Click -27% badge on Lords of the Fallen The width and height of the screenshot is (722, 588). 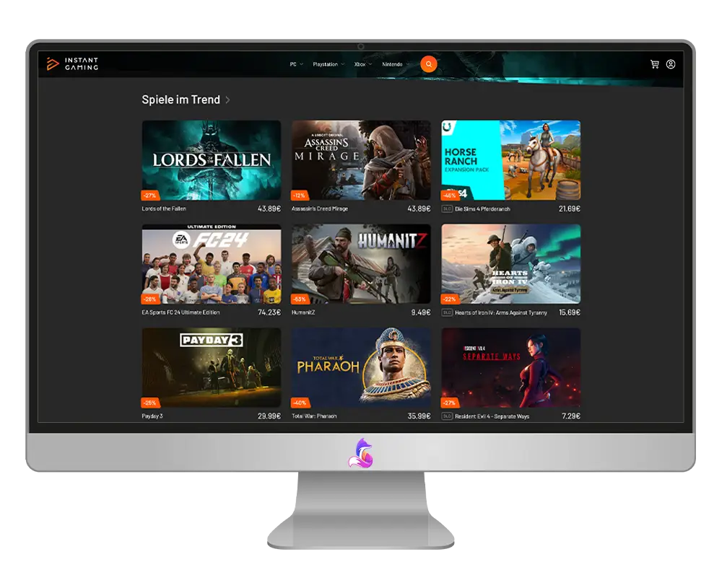(x=149, y=196)
